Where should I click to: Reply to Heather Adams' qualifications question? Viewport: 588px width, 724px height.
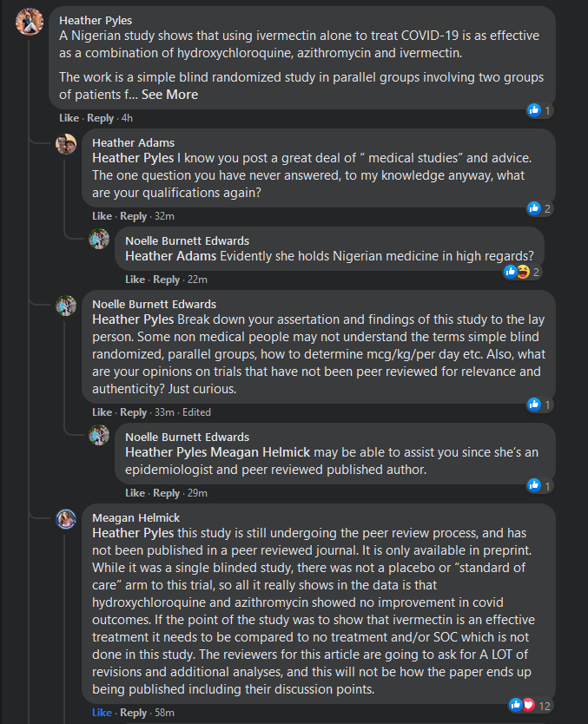click(133, 216)
